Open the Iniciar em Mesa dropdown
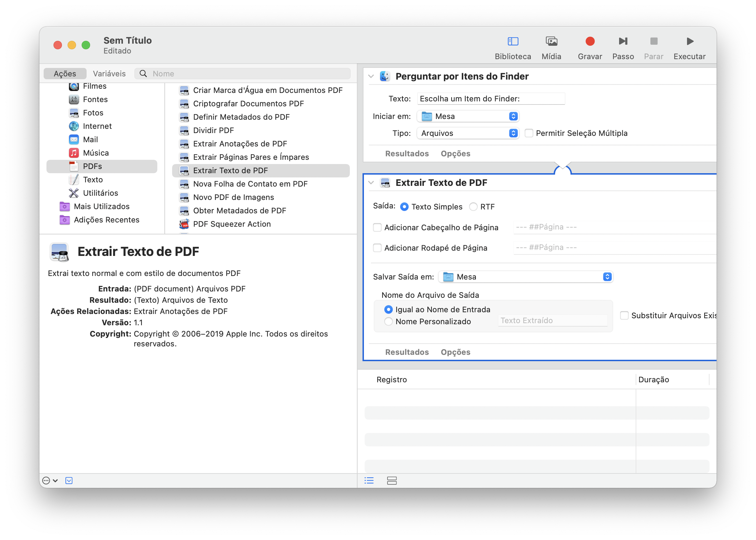This screenshot has height=540, width=756. coord(468,116)
